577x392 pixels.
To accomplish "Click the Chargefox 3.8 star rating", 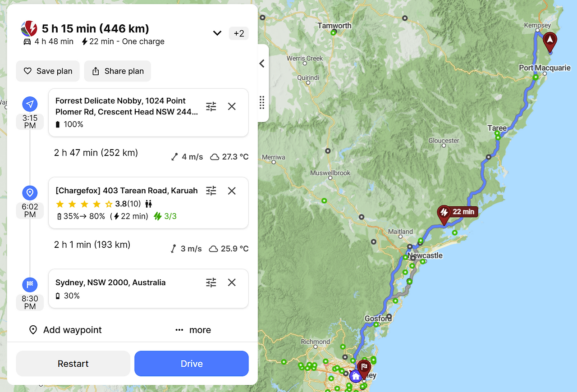I will tap(98, 204).
